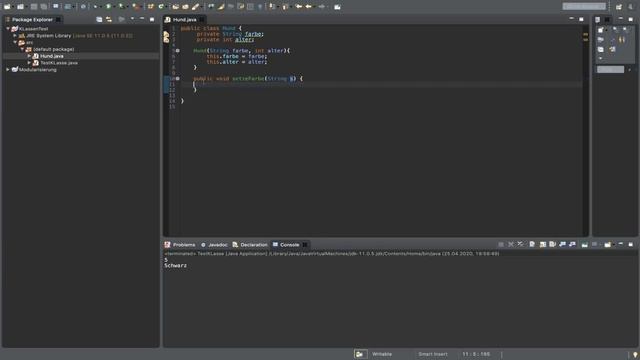The width and height of the screenshot is (640, 360).
Task: Toggle Scroll Lock in Console toolbar
Action: [x=543, y=244]
